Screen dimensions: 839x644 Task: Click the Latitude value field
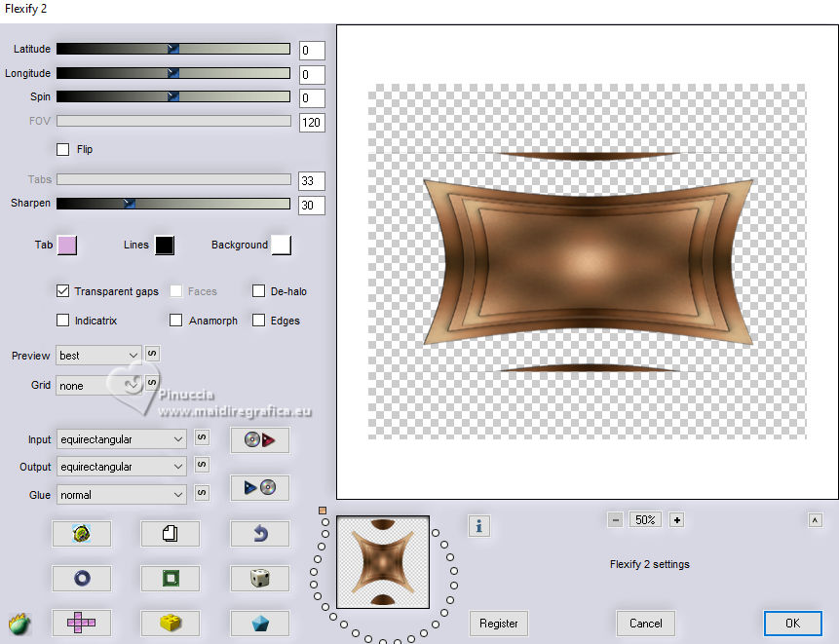312,51
